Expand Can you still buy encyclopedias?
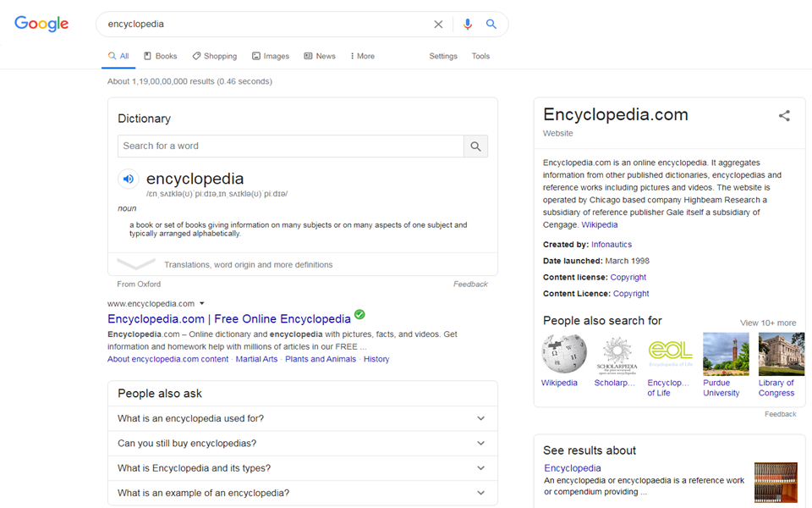This screenshot has width=812, height=508. (x=303, y=443)
